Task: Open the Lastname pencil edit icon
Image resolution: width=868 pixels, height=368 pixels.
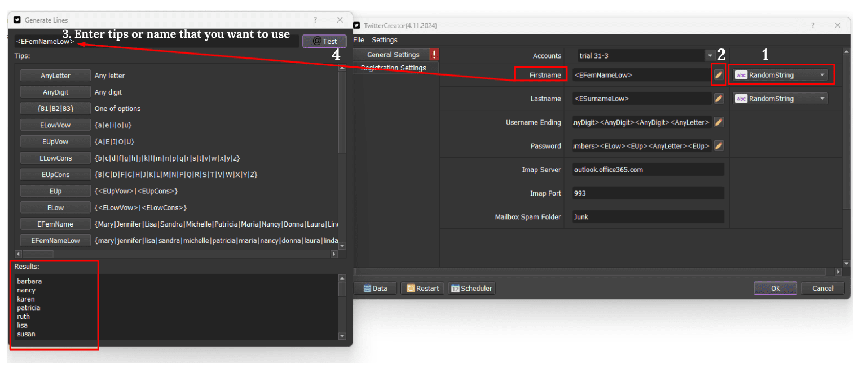Action: [x=719, y=99]
